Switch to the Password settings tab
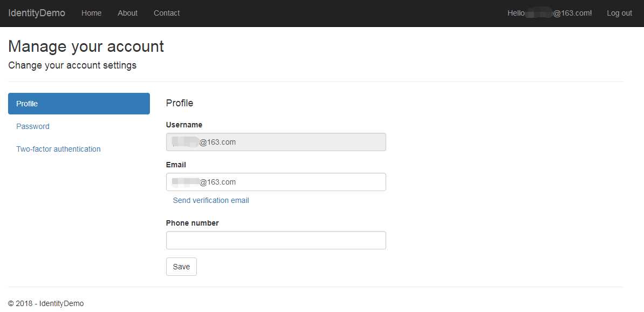644x312 pixels. click(33, 126)
